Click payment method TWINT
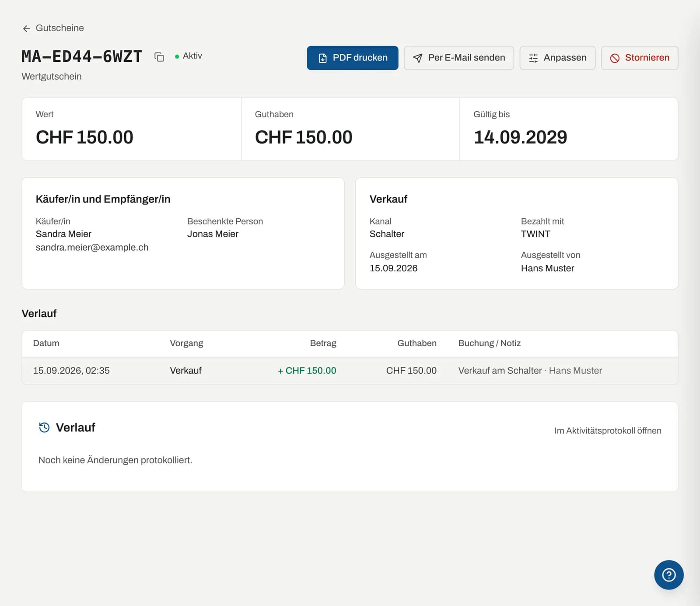700x606 pixels. [x=535, y=234]
